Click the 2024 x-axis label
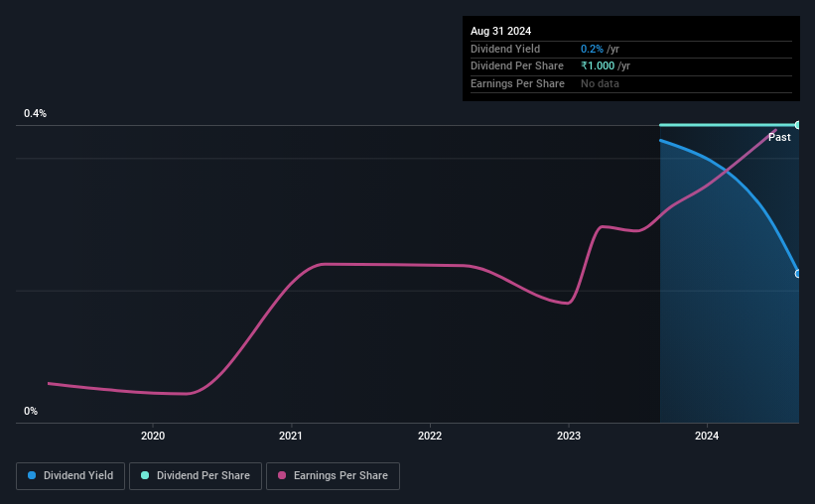This screenshot has height=504, width=815. (707, 436)
